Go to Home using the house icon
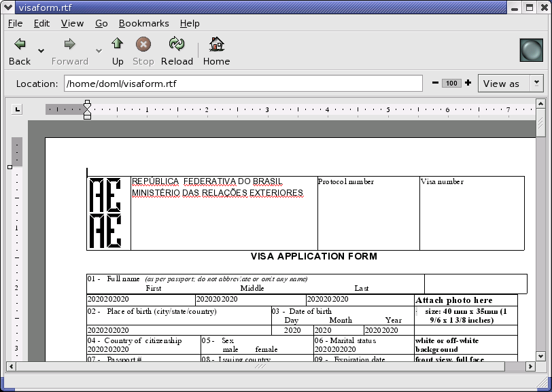 click(216, 45)
